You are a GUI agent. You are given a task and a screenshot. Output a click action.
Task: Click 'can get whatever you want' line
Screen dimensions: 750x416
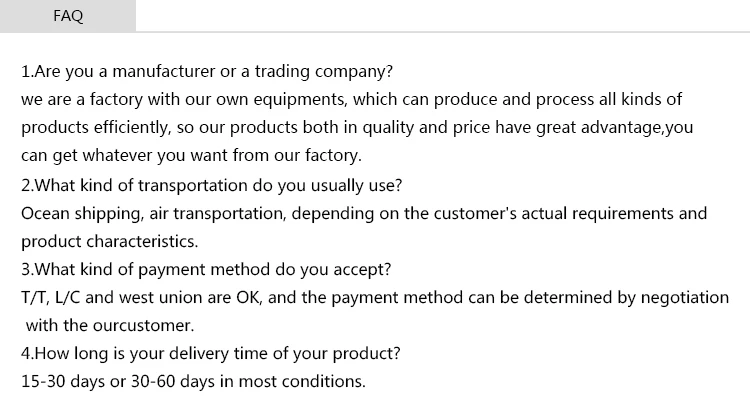(191, 155)
